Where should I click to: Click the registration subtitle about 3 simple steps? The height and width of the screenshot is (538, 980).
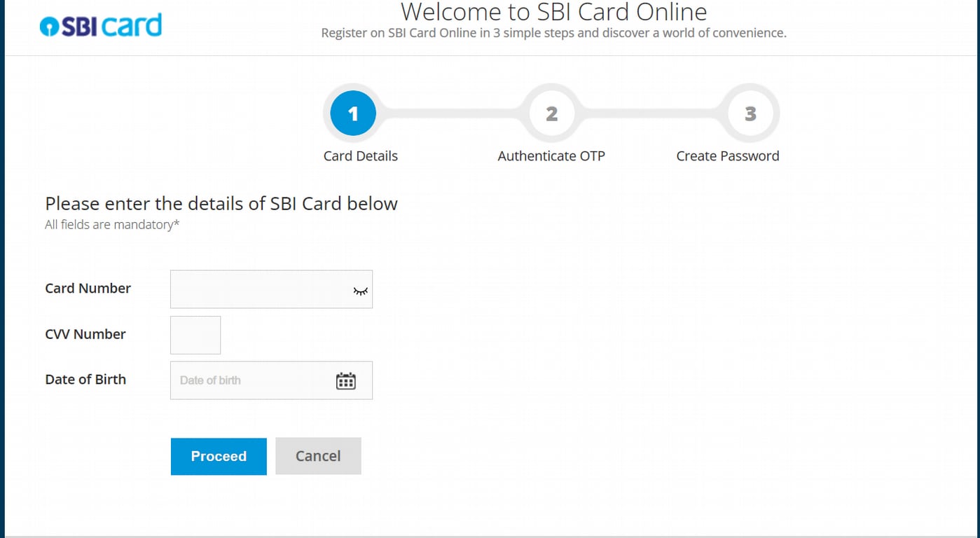[553, 32]
